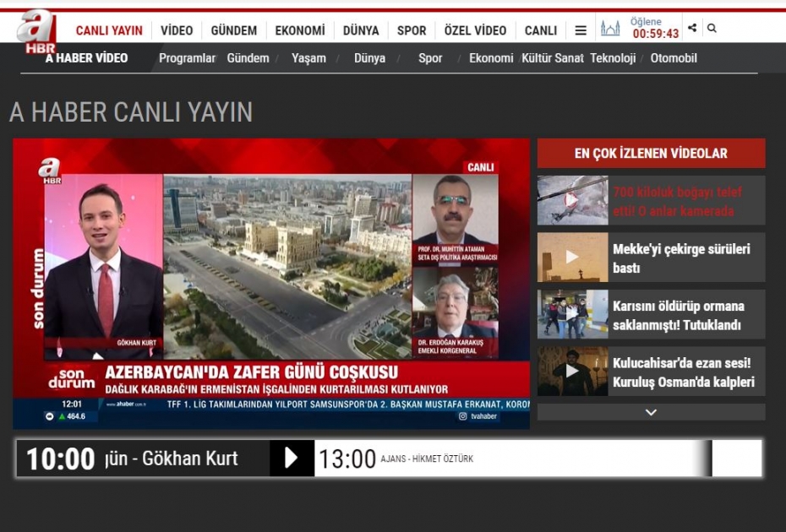Open 'Karısını öldürüp ormana saklanmıştı' headline

click(x=678, y=315)
